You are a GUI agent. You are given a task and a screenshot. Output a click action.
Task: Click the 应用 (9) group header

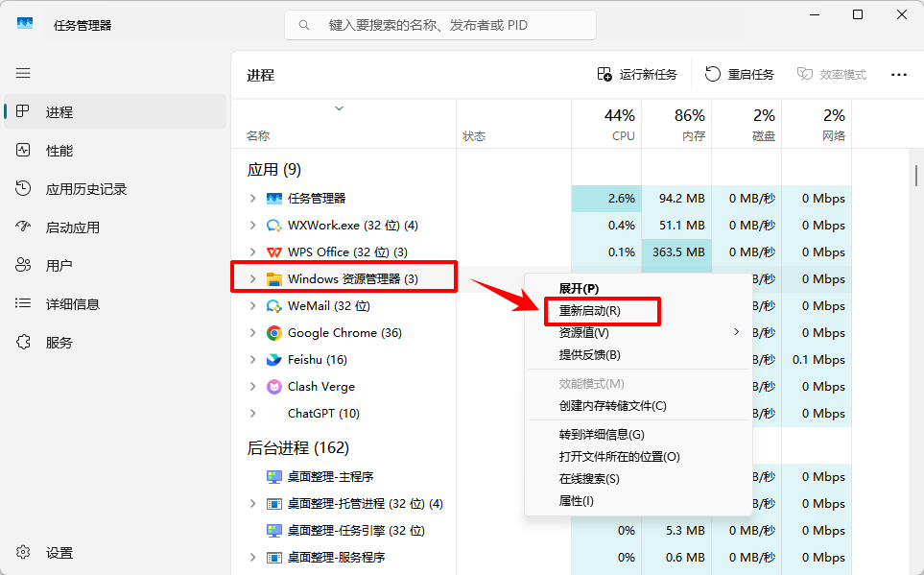(x=274, y=170)
